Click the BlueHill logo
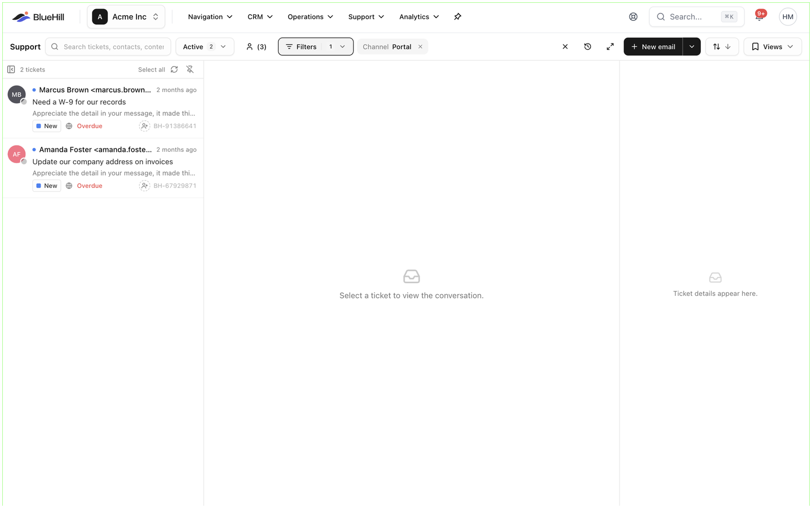 [x=38, y=17]
